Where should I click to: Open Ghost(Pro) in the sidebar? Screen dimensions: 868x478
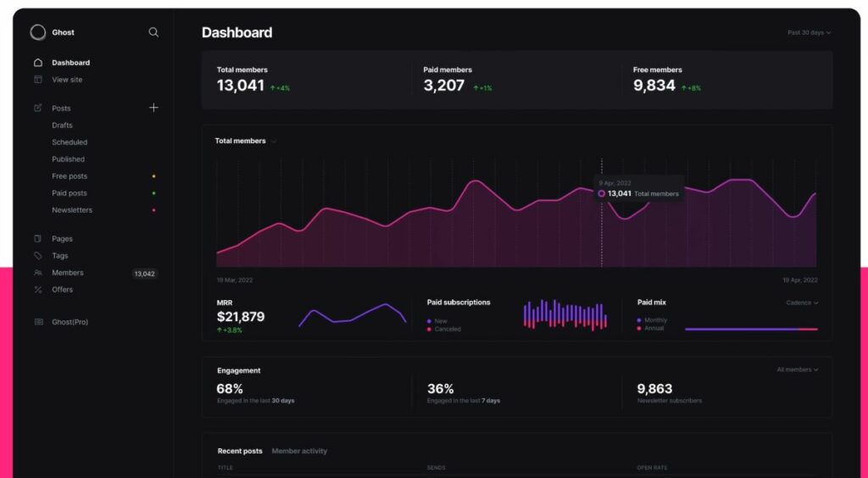tap(70, 322)
